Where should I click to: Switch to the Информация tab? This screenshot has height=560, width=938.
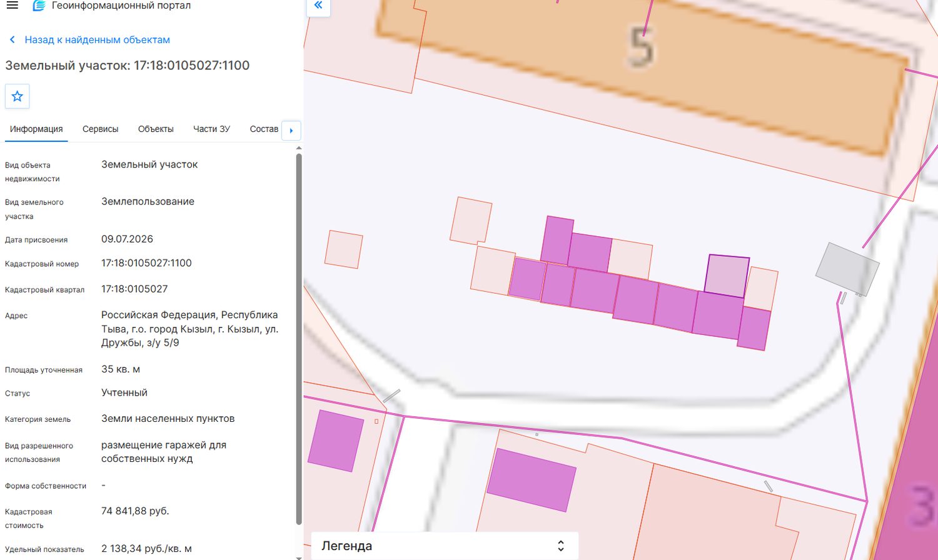click(x=36, y=129)
